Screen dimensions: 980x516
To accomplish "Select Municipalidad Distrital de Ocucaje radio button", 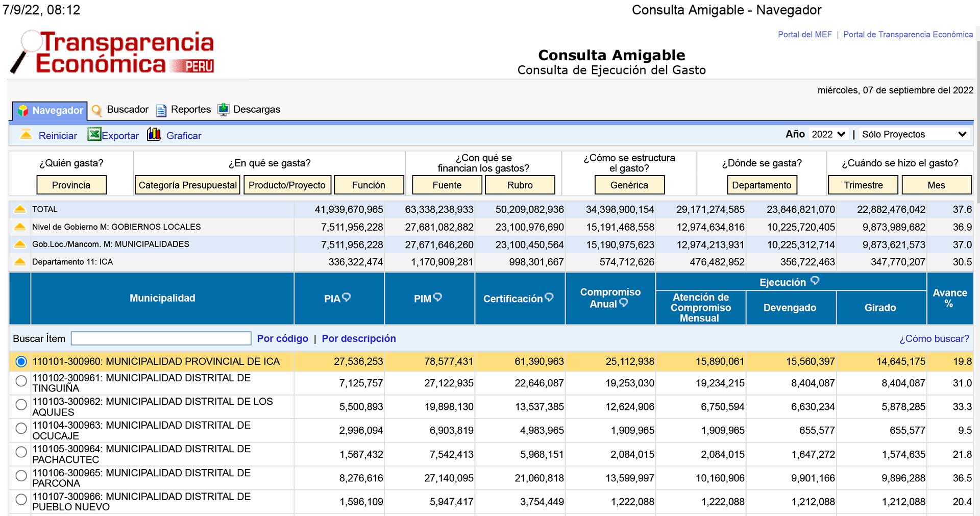I will (x=21, y=429).
